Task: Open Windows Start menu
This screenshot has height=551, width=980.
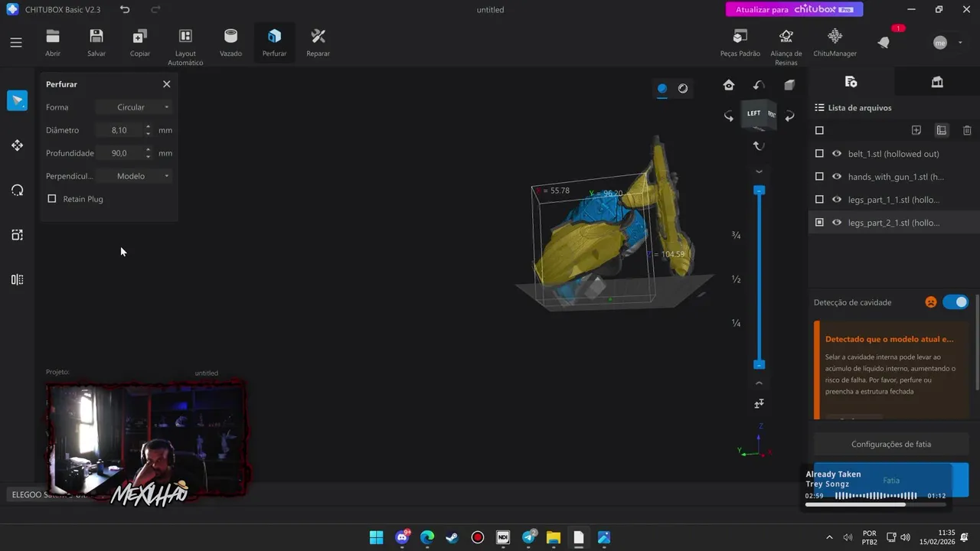Action: tap(376, 537)
